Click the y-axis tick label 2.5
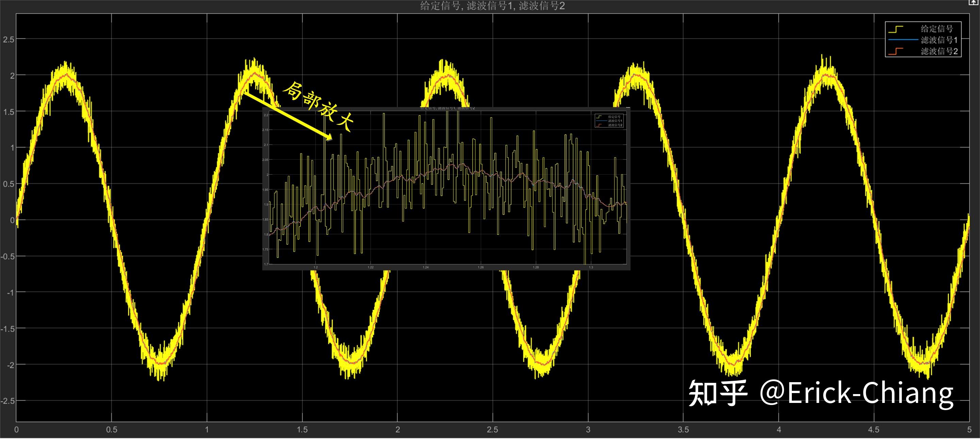 [9, 39]
